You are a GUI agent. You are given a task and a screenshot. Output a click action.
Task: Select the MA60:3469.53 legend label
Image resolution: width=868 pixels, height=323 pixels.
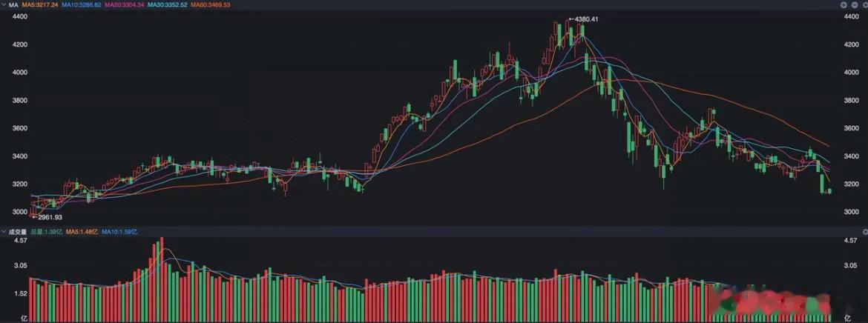(211, 4)
